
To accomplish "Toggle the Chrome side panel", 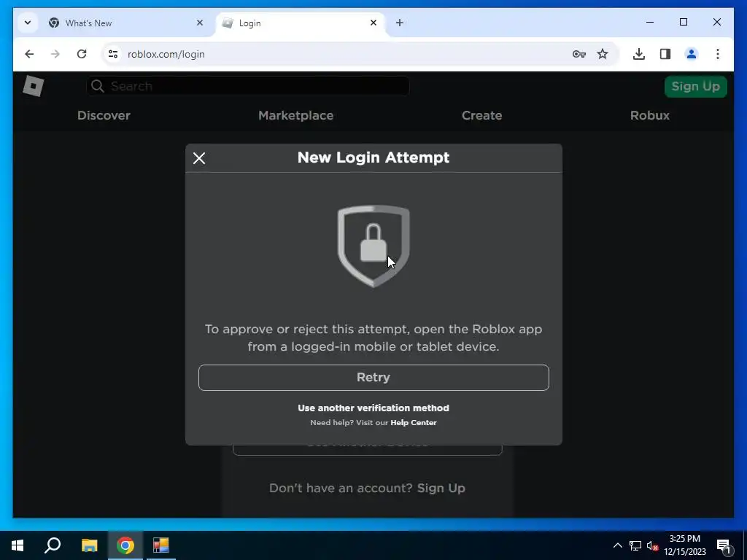I will (x=665, y=54).
